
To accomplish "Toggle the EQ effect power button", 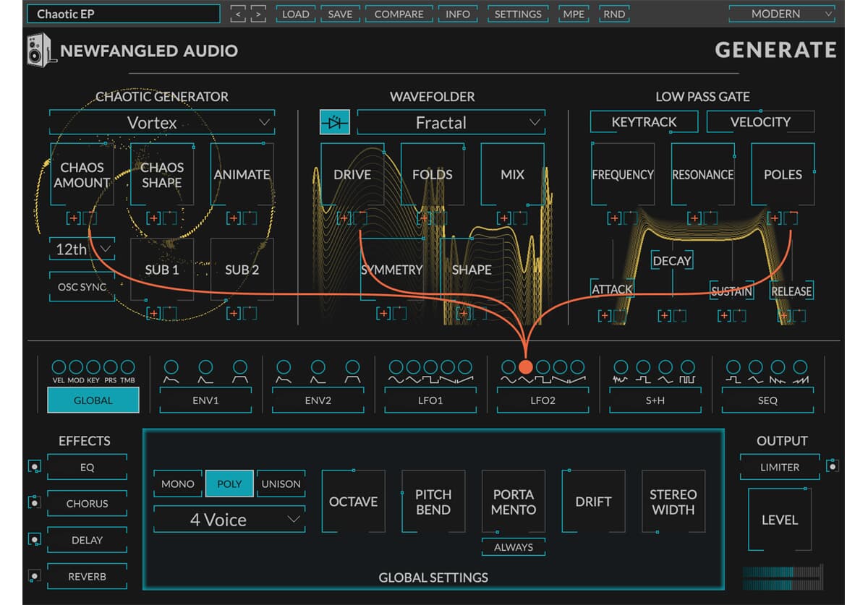I will (34, 467).
